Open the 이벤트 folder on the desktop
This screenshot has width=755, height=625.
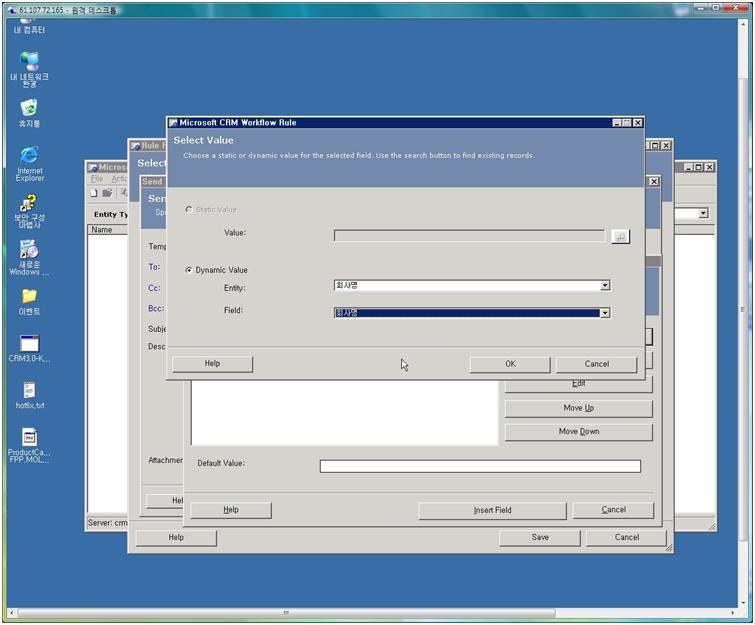pos(29,302)
